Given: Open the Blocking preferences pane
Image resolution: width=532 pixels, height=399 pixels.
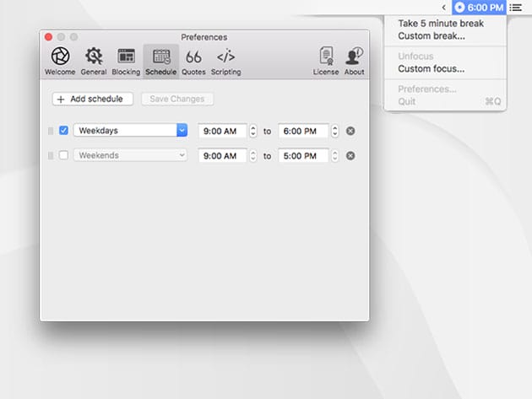Looking at the screenshot, I should pos(126,61).
